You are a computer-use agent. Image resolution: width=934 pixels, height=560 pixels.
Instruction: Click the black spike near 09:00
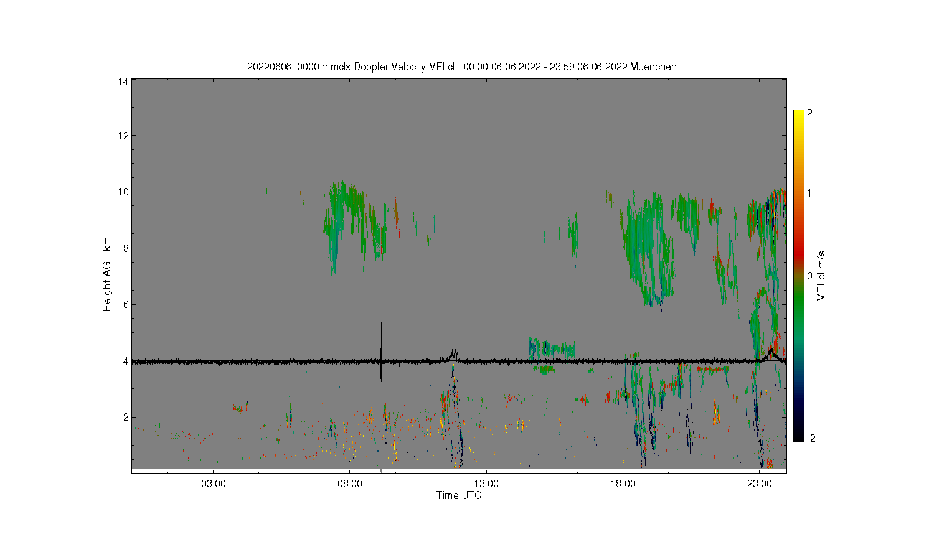(x=381, y=352)
